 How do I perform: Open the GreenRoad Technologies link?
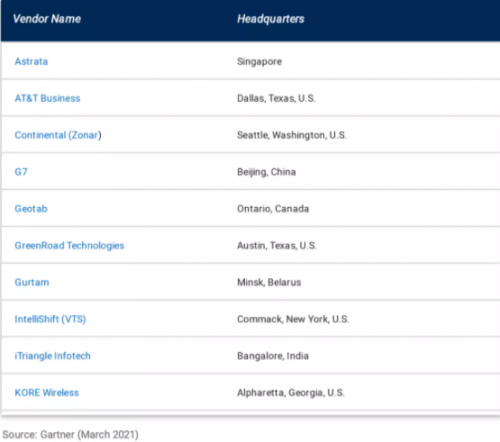click(69, 246)
